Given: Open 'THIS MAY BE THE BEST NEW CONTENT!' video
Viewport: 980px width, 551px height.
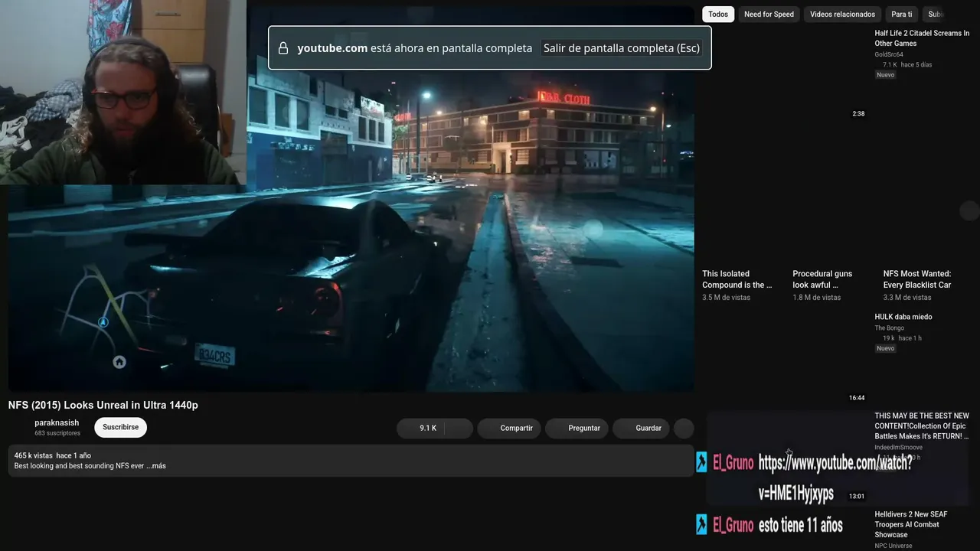Looking at the screenshot, I should coord(923,426).
